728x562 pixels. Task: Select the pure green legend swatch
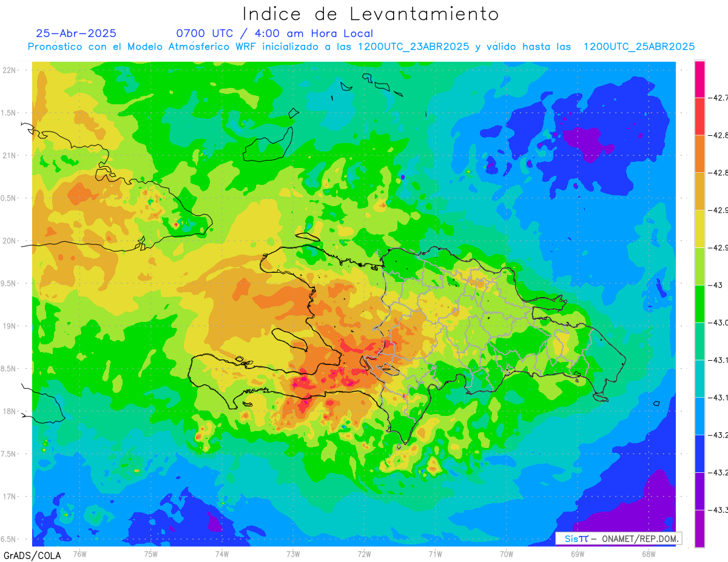point(699,304)
